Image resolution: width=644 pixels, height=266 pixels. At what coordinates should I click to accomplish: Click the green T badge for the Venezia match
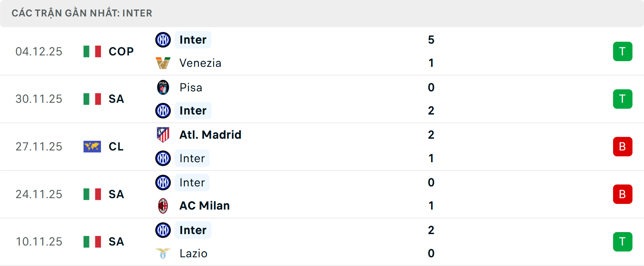point(623,51)
